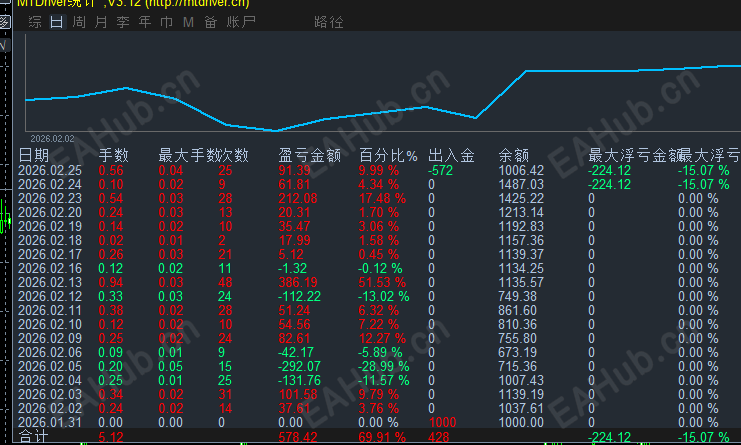Image resolution: width=741 pixels, height=445 pixels.
Task: Click chart start date 2026.02.02
Action: point(52,139)
